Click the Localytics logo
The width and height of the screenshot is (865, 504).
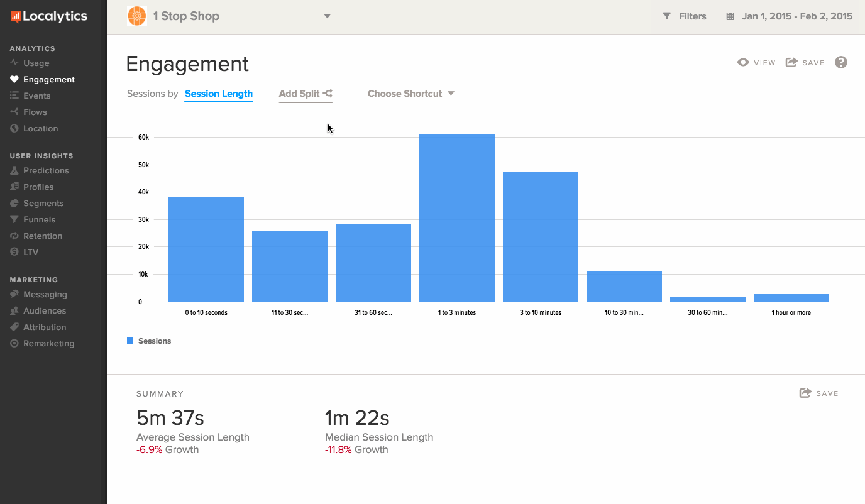[49, 17]
